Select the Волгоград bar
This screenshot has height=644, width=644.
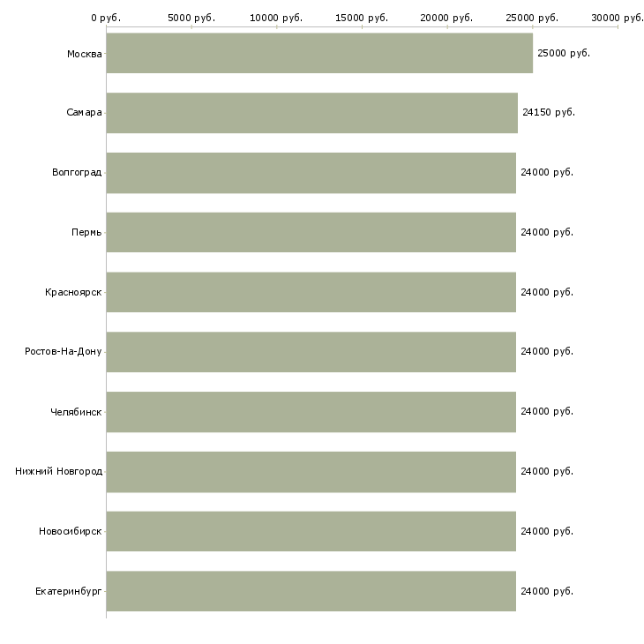coord(311,173)
